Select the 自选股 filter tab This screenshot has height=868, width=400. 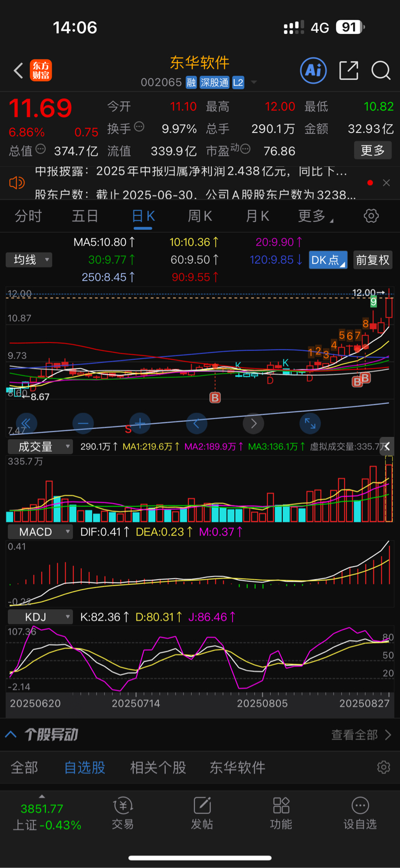[84, 767]
